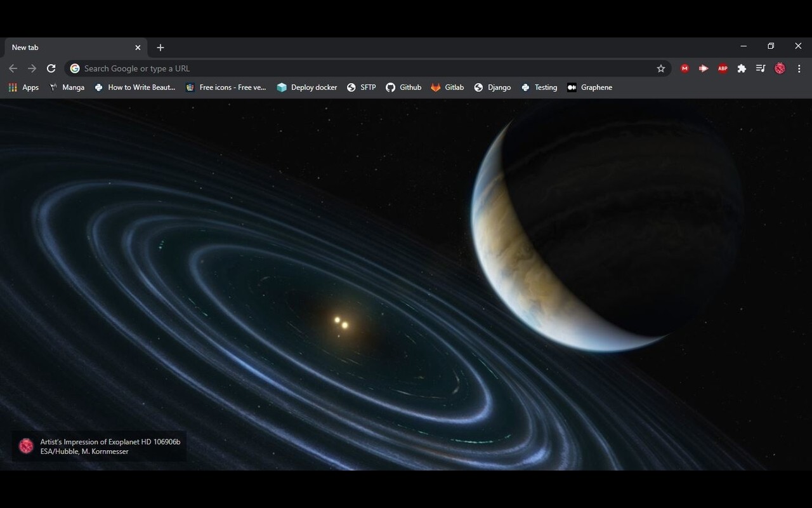Image resolution: width=812 pixels, height=508 pixels.
Task: Click ESA/Hubble, M. Kornmesser credit text
Action: point(84,451)
